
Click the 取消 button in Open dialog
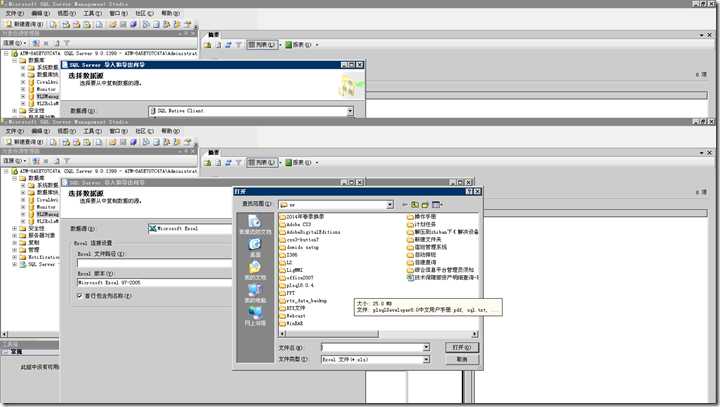[462, 360]
